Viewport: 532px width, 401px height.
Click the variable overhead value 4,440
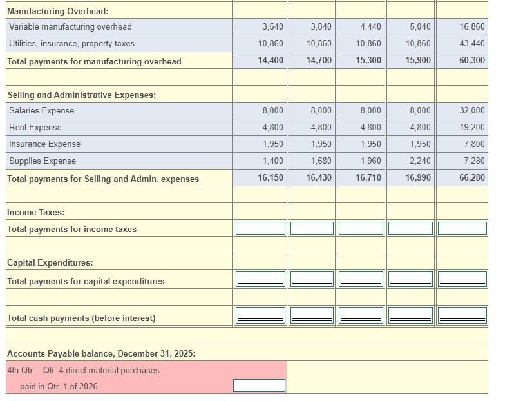coord(370,26)
